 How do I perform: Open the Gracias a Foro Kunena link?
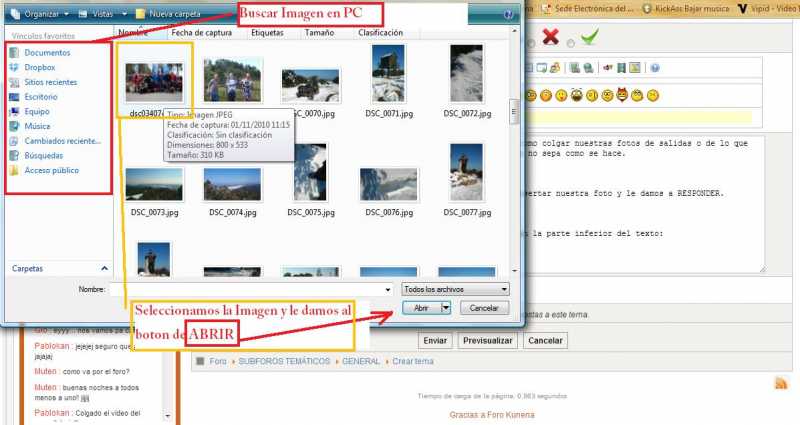pos(492,415)
